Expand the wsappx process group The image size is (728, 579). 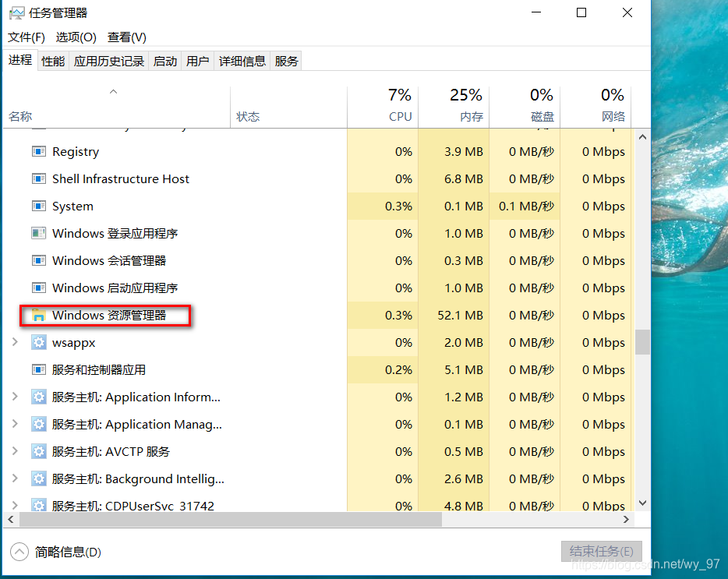click(x=15, y=342)
